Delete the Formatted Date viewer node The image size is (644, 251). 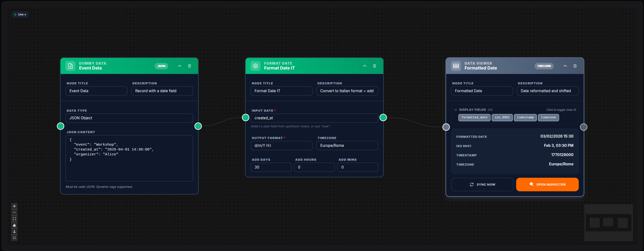(575, 66)
